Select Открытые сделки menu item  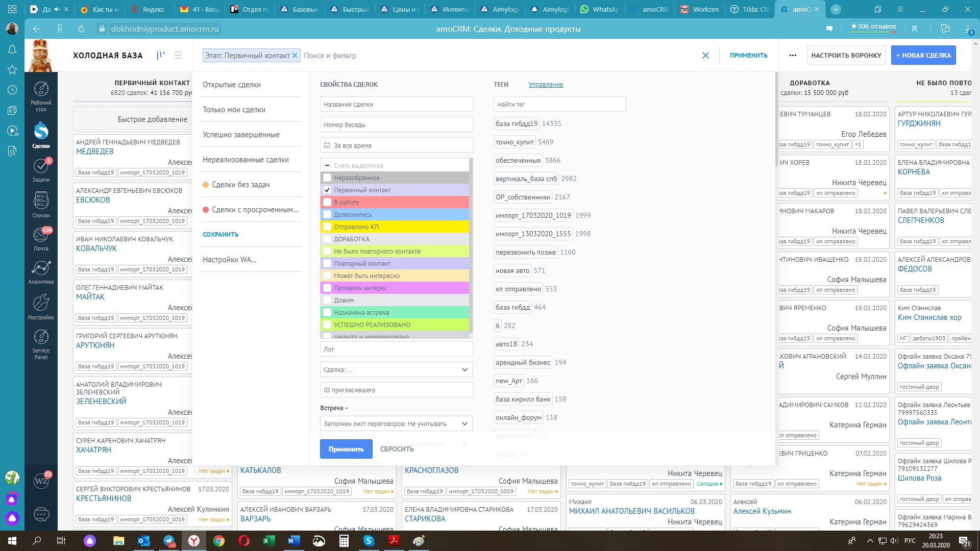234,84
